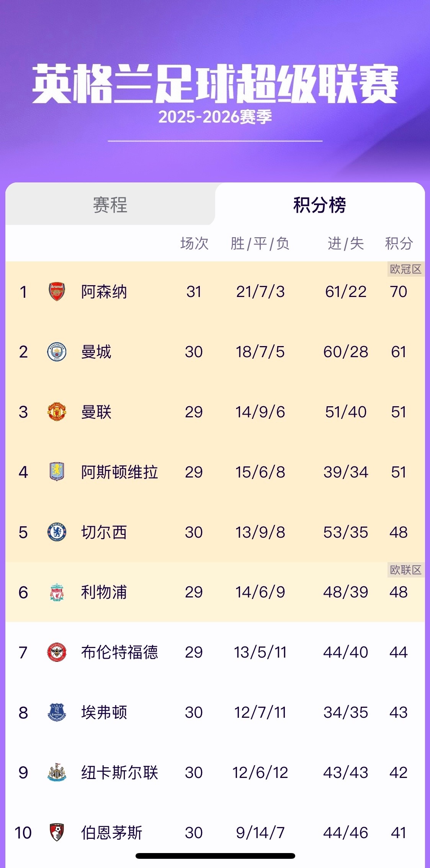Select the 积分榜 tab
Image resolution: width=430 pixels, height=868 pixels.
coord(320,205)
